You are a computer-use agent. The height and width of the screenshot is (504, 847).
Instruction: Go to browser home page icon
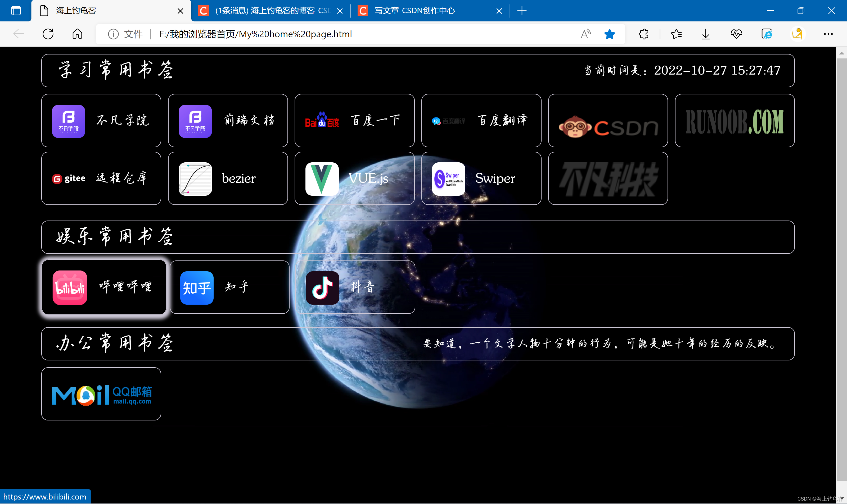coord(78,34)
